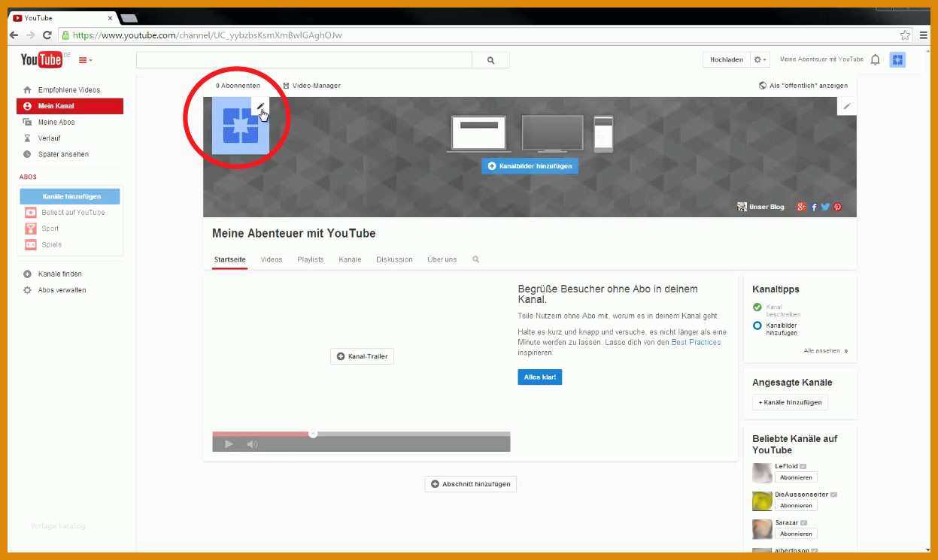Bookmark the page with the star icon
Image resolution: width=938 pixels, height=560 pixels.
click(x=905, y=35)
